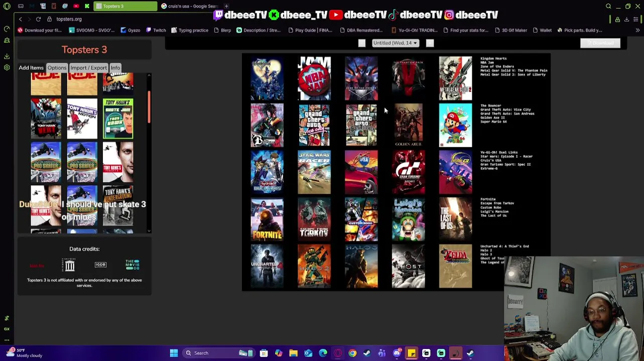Open sidebar settings gear icon
The height and width of the screenshot is (361, 644).
click(x=7, y=67)
